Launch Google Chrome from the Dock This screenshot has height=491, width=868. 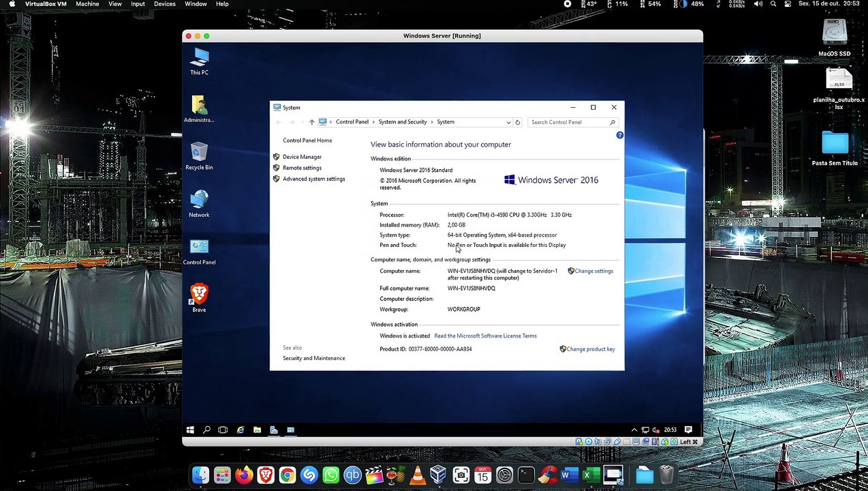288,475
